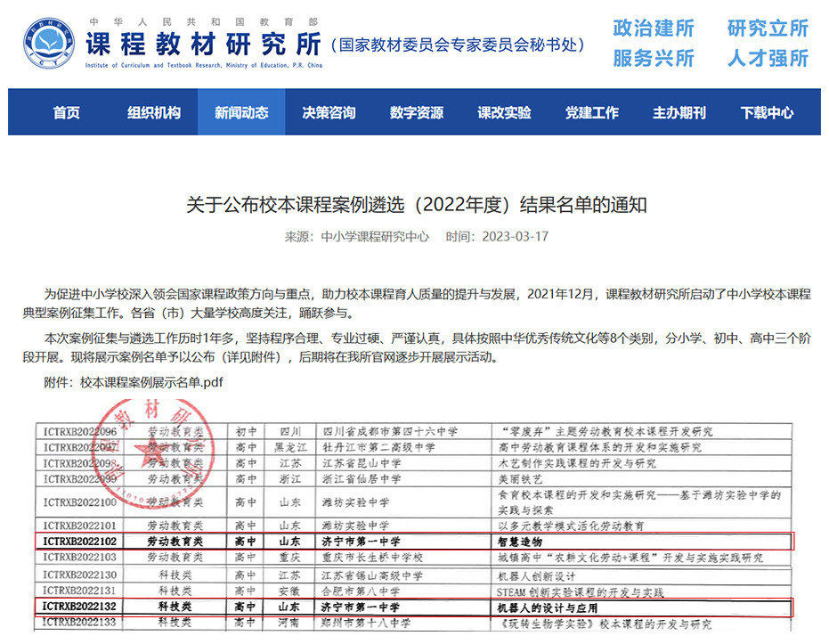Open the 党建工作 menu item
This screenshot has width=829, height=644.
[592, 112]
